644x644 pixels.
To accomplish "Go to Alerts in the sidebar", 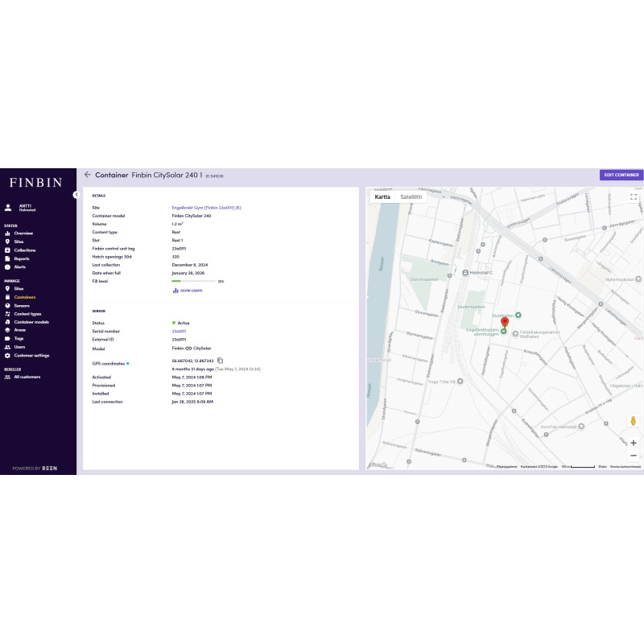I will pyautogui.click(x=20, y=266).
